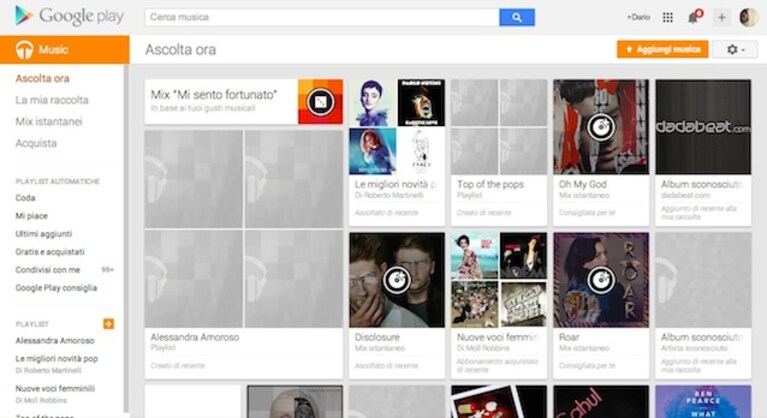The image size is (767, 418).
Task: Open the notifications bell icon
Action: pyautogui.click(x=694, y=17)
